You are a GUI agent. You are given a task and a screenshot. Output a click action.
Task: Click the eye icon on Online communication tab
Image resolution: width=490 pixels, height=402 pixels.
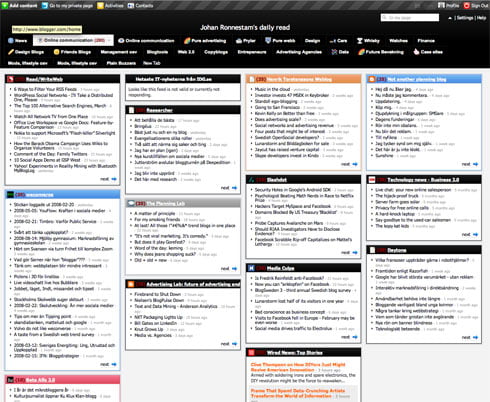click(x=121, y=41)
